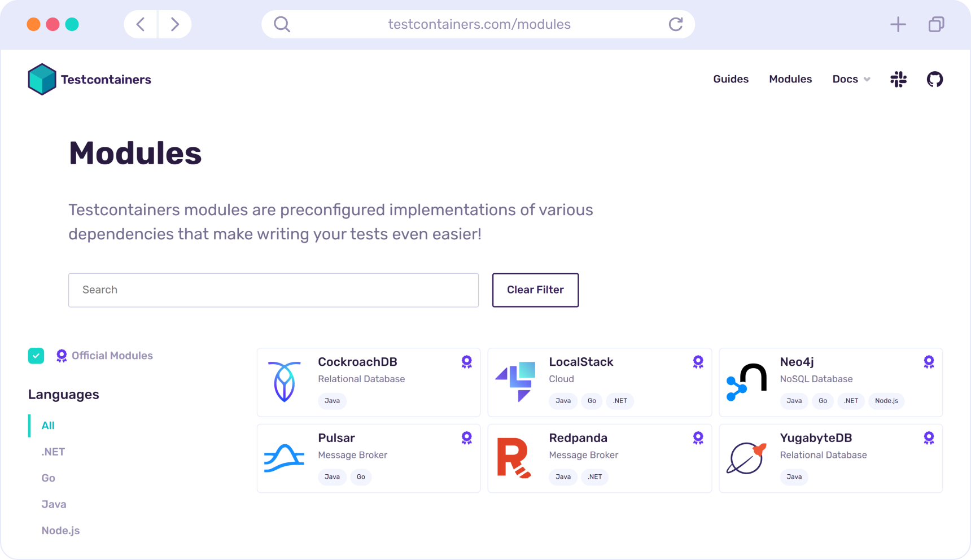Screen dimensions: 971x560
Task: Click the 'Modules' page heading
Action: pyautogui.click(x=135, y=153)
